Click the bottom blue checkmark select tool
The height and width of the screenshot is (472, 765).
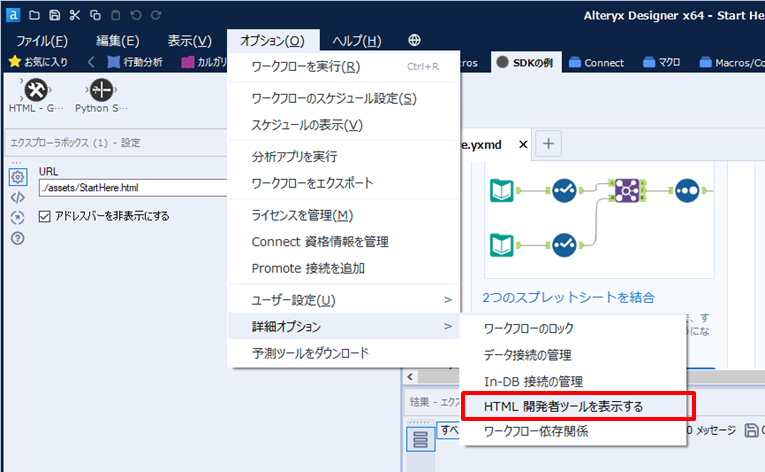564,245
